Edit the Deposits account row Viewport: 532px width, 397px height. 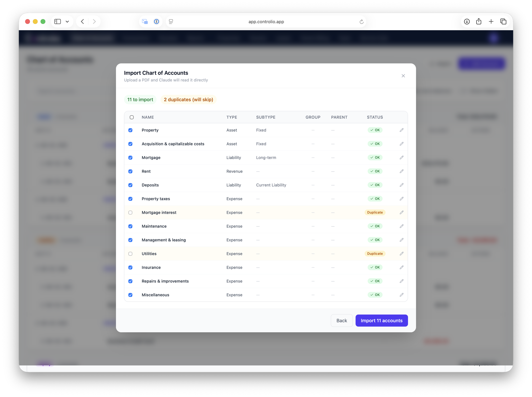point(401,185)
